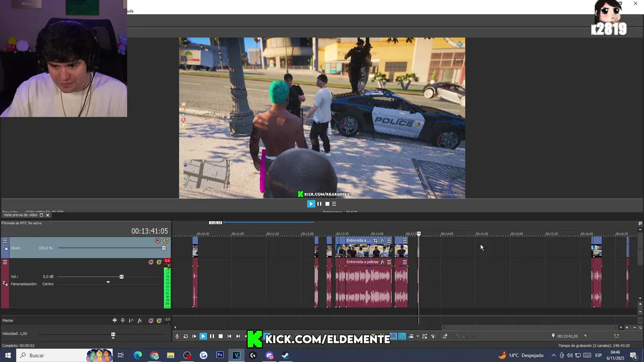Click the Master bus downmix icon
This screenshot has width=644, height=362.
click(123, 320)
